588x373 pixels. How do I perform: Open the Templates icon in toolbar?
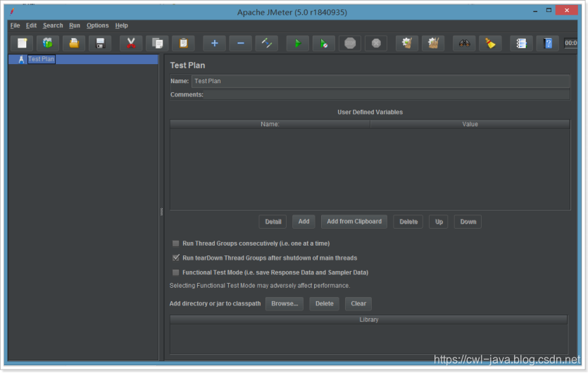tap(48, 43)
